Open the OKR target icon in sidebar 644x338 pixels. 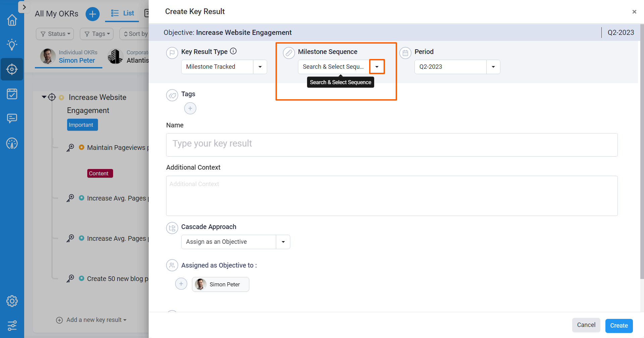[x=12, y=69]
